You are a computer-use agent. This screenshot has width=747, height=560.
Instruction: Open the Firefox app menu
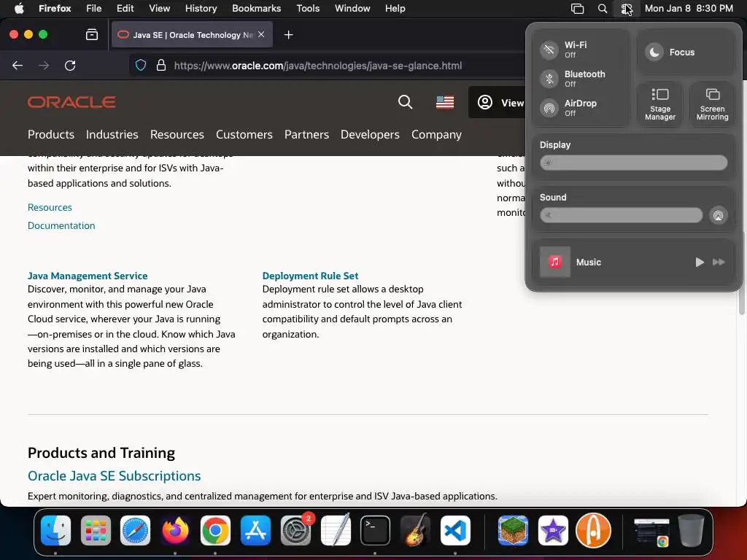55,9
